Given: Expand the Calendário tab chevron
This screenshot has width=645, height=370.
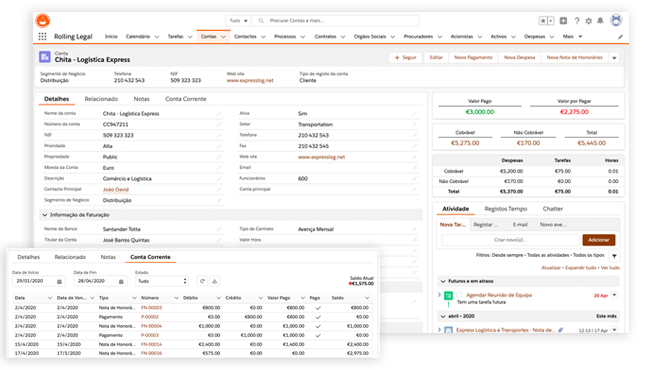Looking at the screenshot, I should pyautogui.click(x=157, y=37).
